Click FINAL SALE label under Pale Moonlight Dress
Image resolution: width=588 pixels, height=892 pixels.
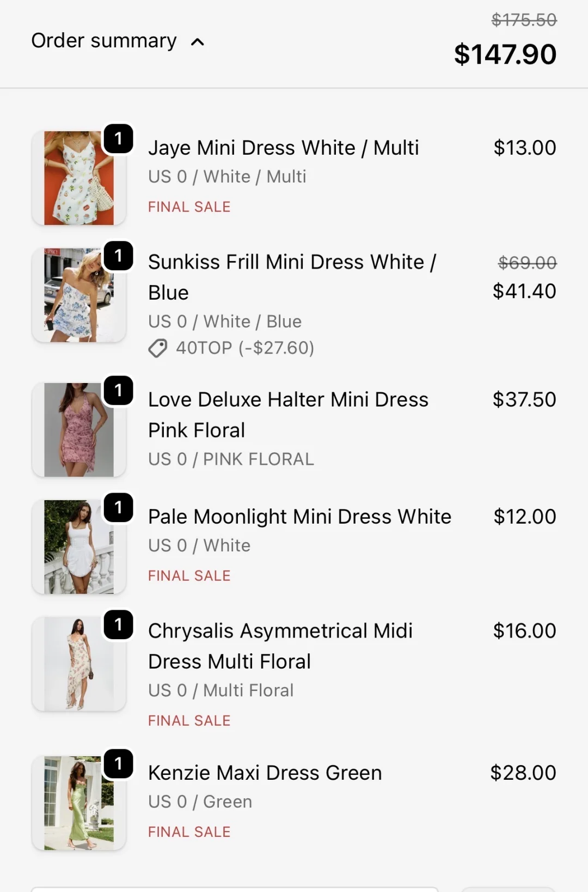pos(189,575)
